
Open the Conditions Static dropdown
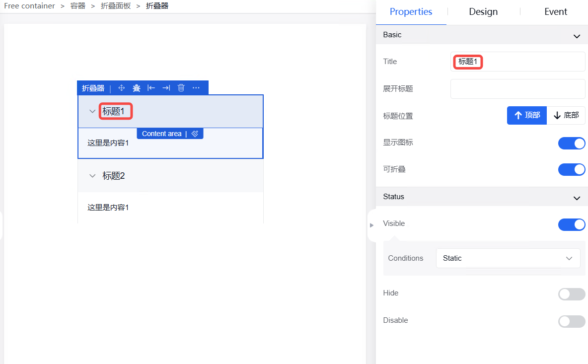[x=508, y=258]
